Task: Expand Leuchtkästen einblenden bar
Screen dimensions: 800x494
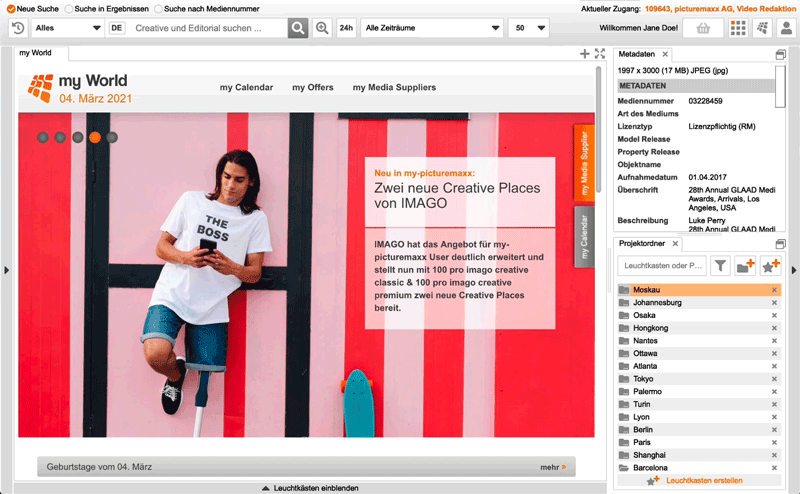Action: point(310,488)
